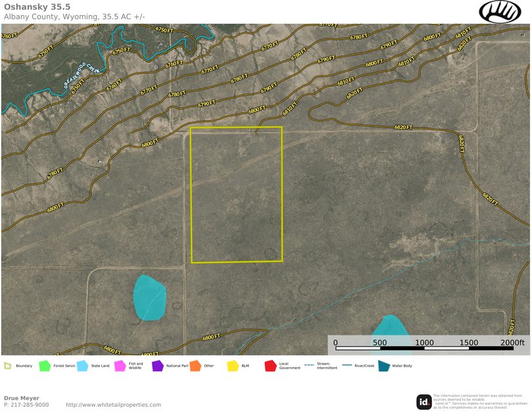This screenshot has height=412, width=532.
Task: Click inside the yellow parcel boundary rectangle
Action: pyautogui.click(x=236, y=195)
